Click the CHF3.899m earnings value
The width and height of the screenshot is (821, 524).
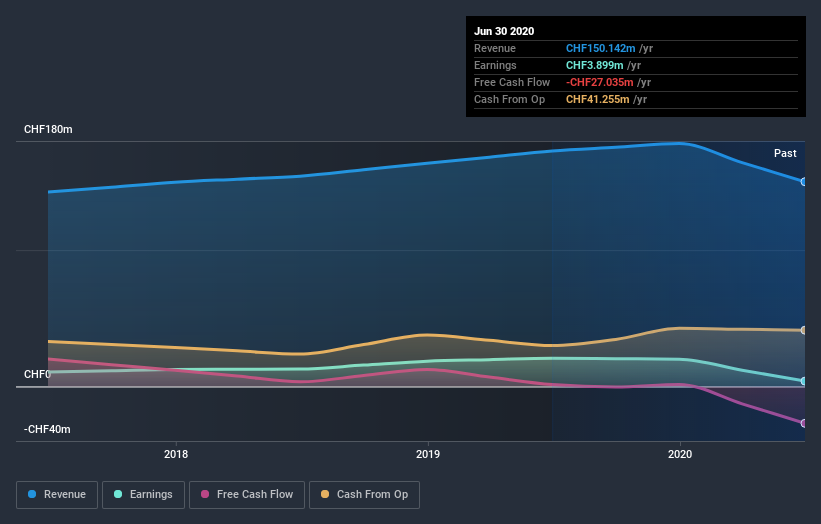(594, 65)
